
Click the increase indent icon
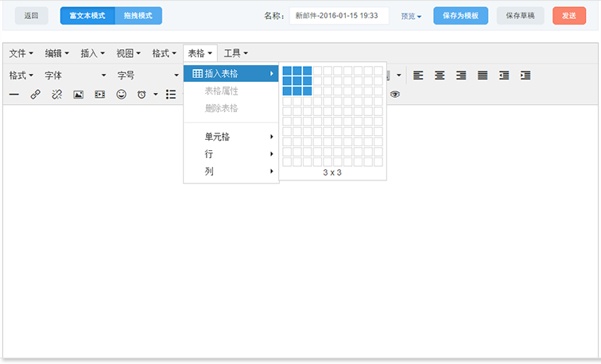[x=525, y=76]
